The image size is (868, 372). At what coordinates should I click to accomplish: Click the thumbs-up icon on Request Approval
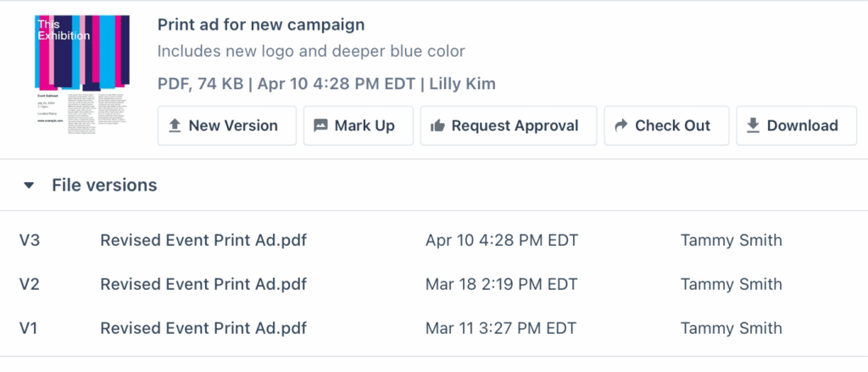click(x=437, y=125)
